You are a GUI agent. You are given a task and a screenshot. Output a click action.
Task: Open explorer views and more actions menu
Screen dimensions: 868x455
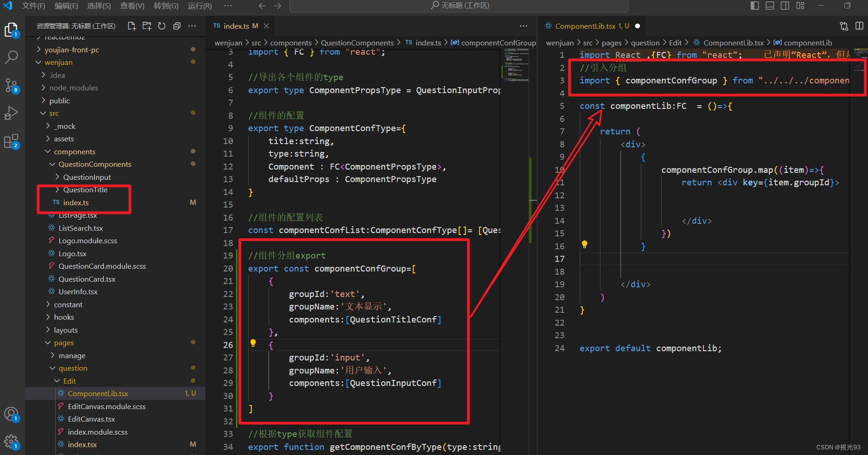(192, 26)
